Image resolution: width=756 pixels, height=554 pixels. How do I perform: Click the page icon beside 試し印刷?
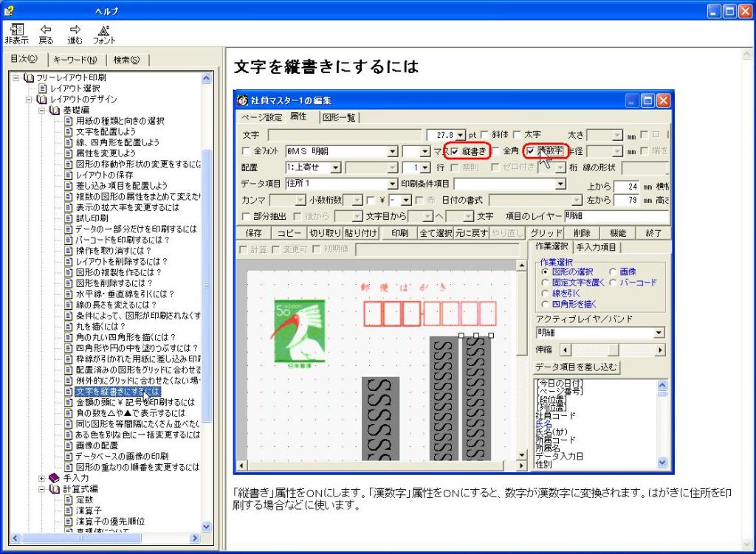68,218
